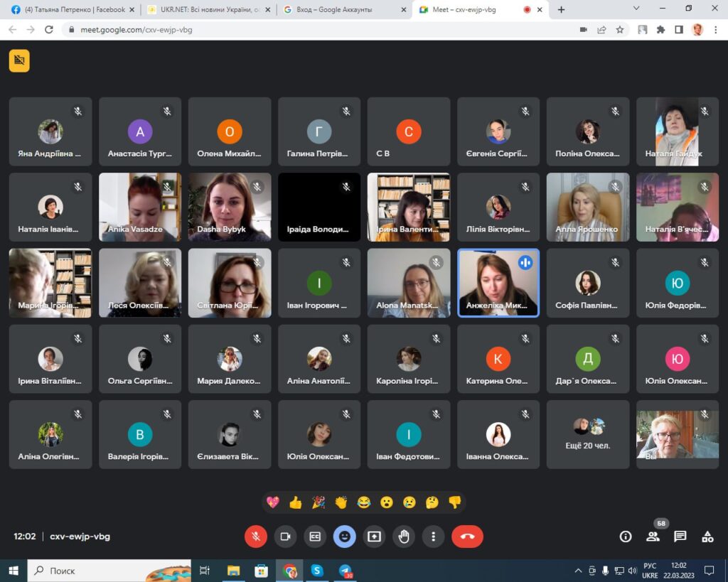Viewport: 728px width, 582px height.
Task: Open the 'Ещё 20 чел.' participants tile
Action: [x=587, y=434]
